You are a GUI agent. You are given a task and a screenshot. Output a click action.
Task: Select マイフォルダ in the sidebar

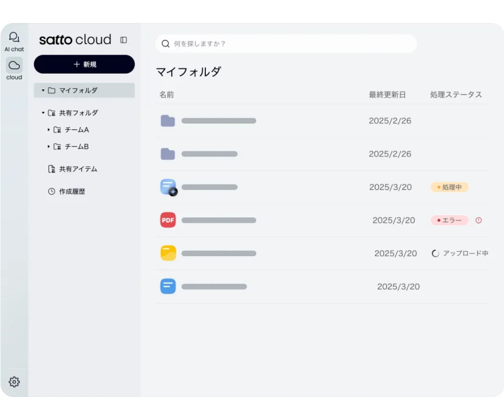click(84, 90)
